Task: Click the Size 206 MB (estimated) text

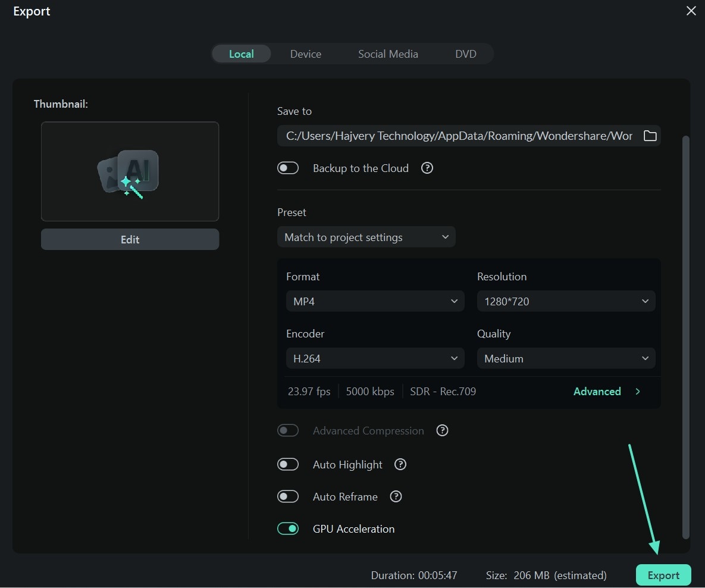Action: pyautogui.click(x=546, y=576)
